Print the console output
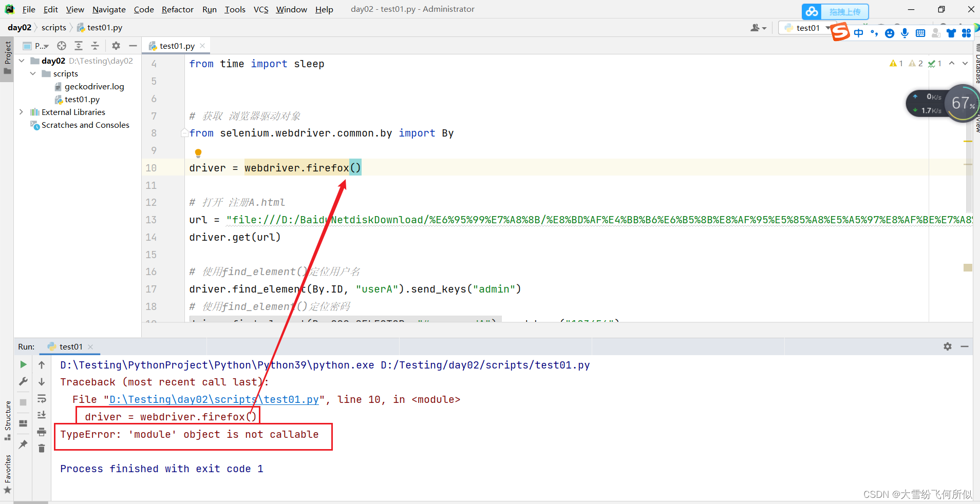 click(42, 432)
